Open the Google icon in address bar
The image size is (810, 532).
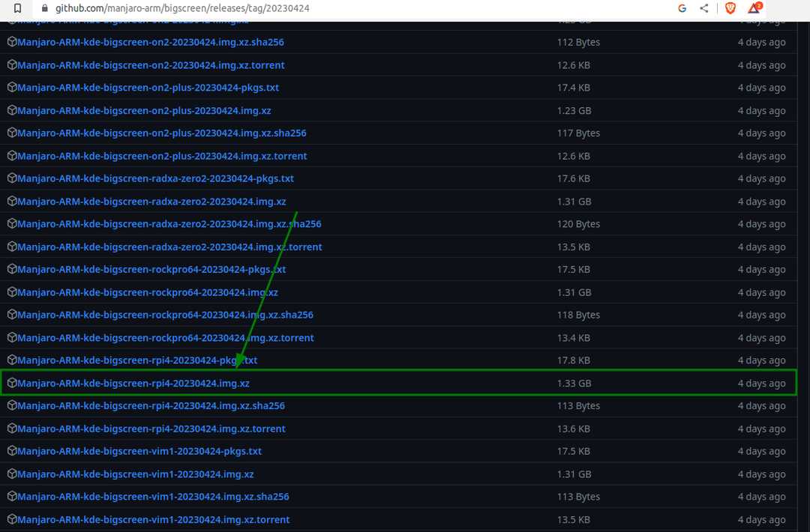682,8
